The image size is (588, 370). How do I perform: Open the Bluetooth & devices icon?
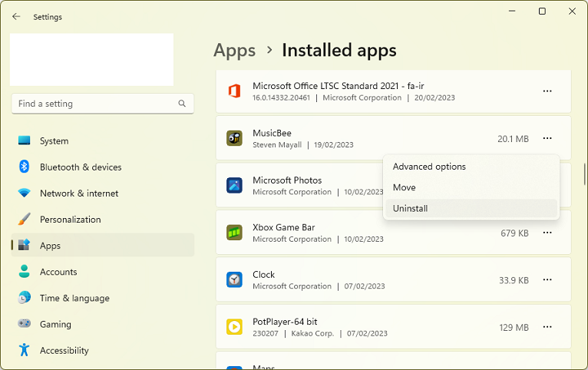click(x=25, y=167)
